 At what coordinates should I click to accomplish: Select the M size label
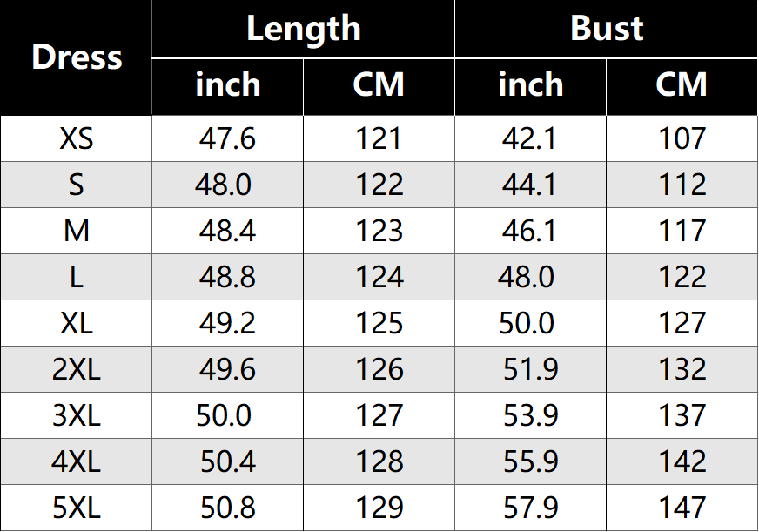[77, 231]
